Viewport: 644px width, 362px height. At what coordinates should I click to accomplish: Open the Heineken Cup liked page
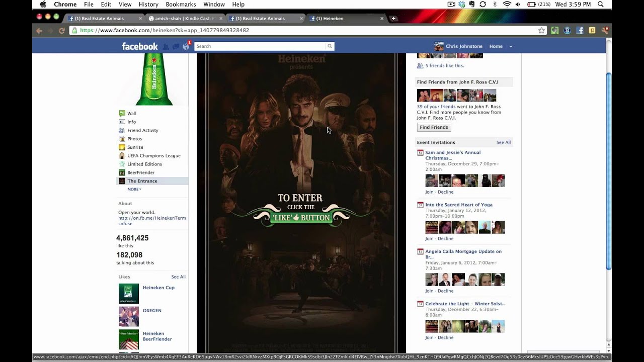158,288
